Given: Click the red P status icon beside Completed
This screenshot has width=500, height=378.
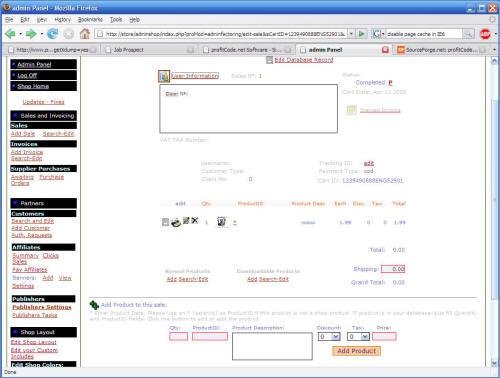Looking at the screenshot, I should (x=390, y=83).
